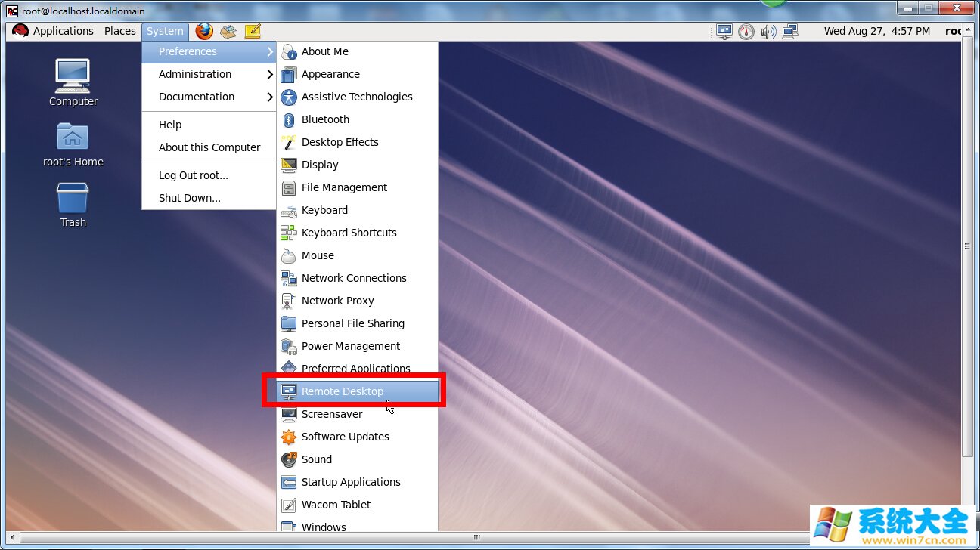
Task: Expand the Preferences submenu arrow
Action: tap(270, 51)
